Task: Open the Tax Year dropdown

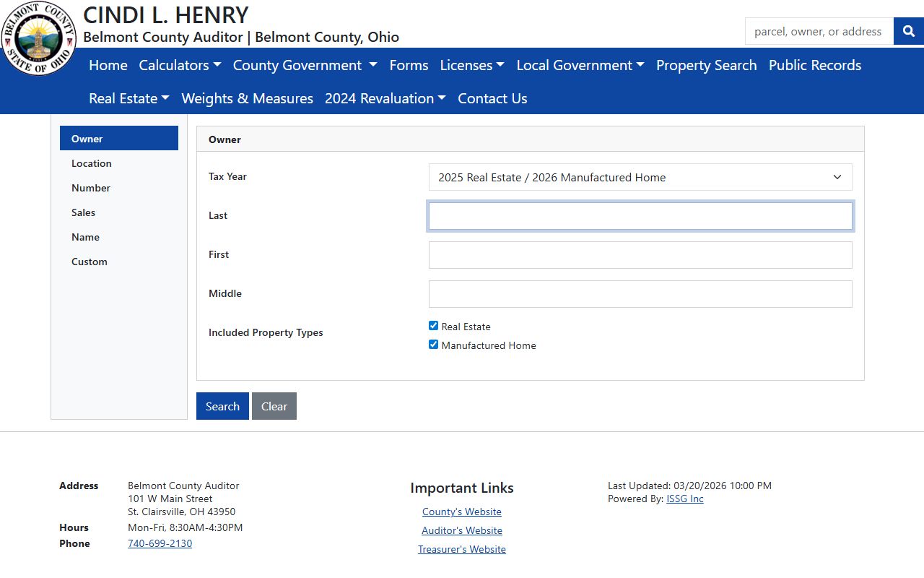Action: pos(640,177)
